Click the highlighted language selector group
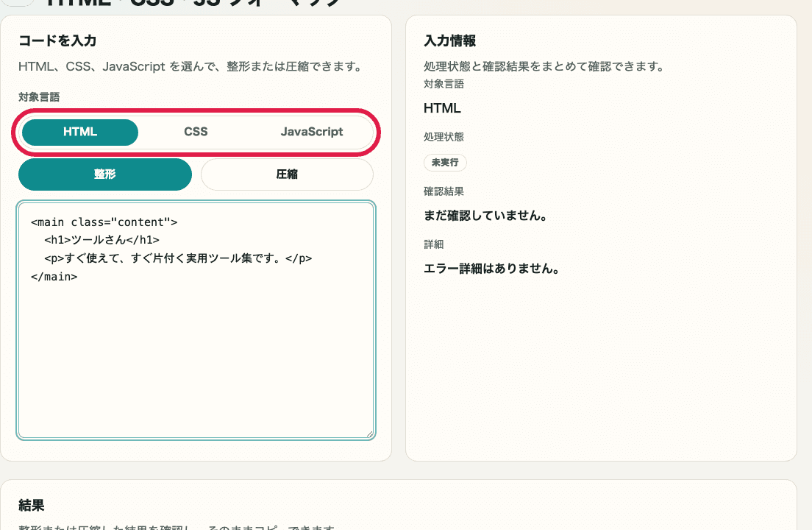 click(196, 132)
